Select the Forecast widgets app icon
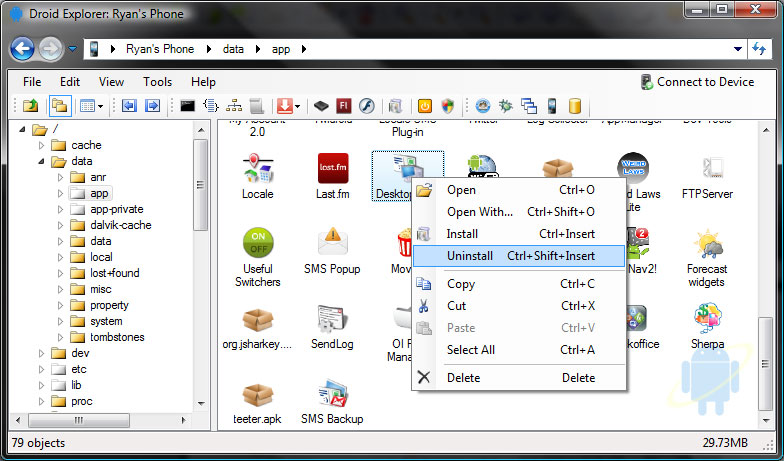Image resolution: width=784 pixels, height=461 pixels. pyautogui.click(x=706, y=258)
